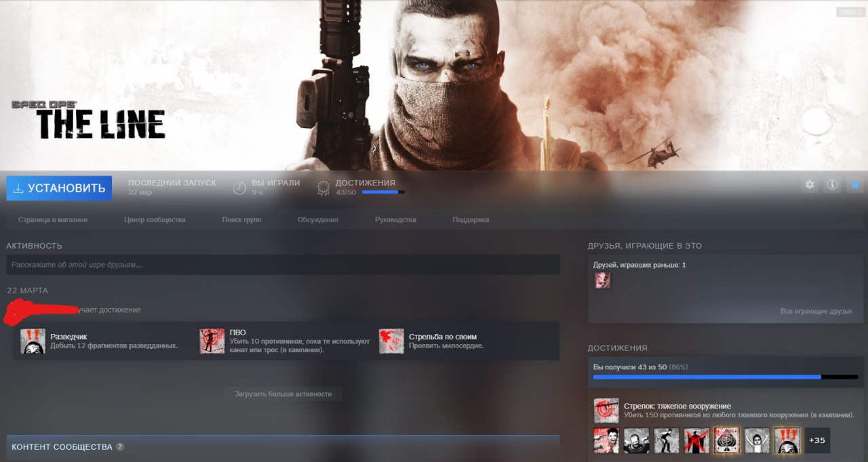This screenshot has height=462, width=868.
Task: Click the Вы получили 43 из 50 (86%) text
Action: (640, 367)
